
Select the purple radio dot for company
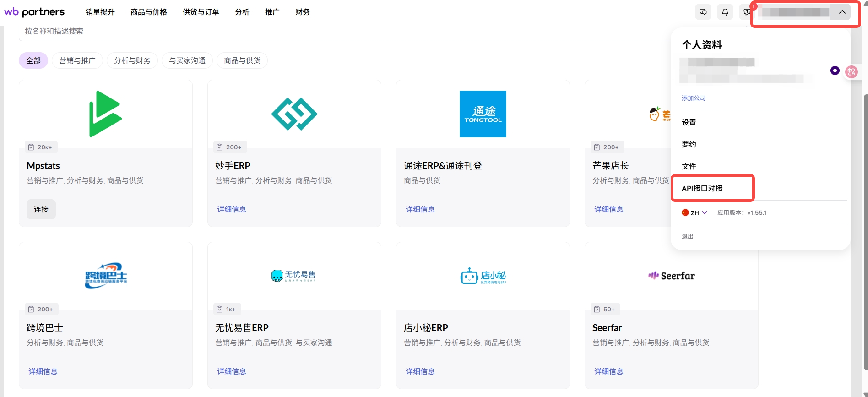835,71
